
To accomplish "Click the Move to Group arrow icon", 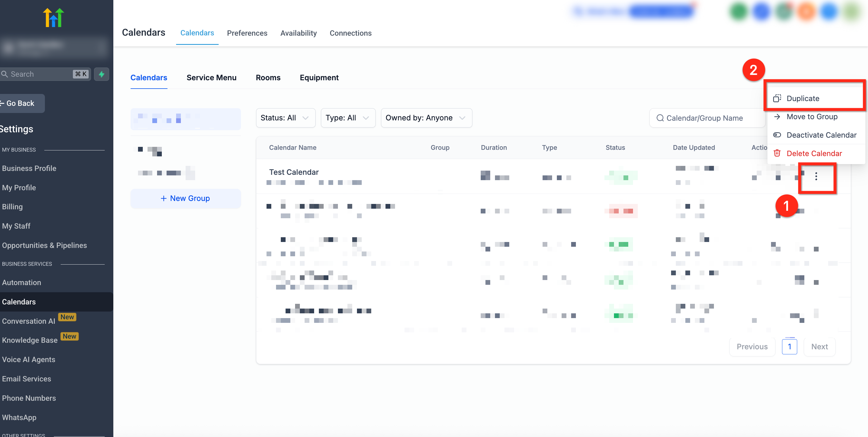I will [777, 117].
